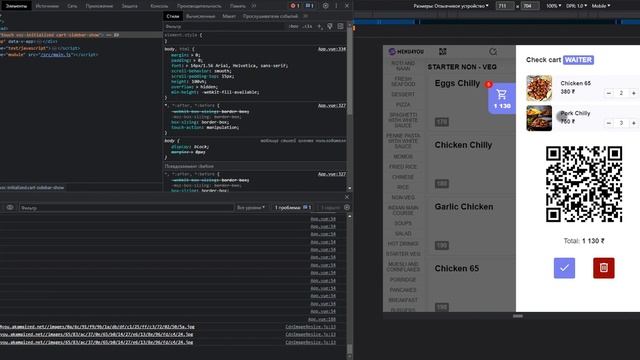Toggle the .cls class editor button
This screenshot has width=640, height=360.
[307, 26]
